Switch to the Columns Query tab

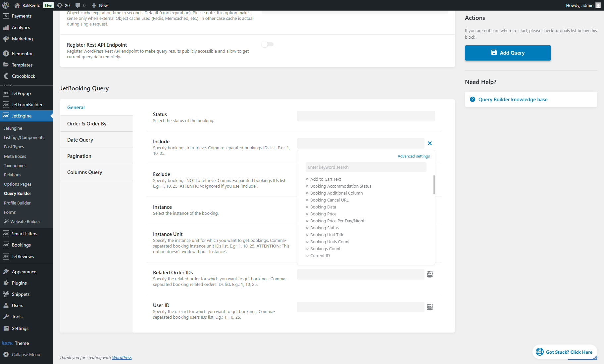(97, 172)
